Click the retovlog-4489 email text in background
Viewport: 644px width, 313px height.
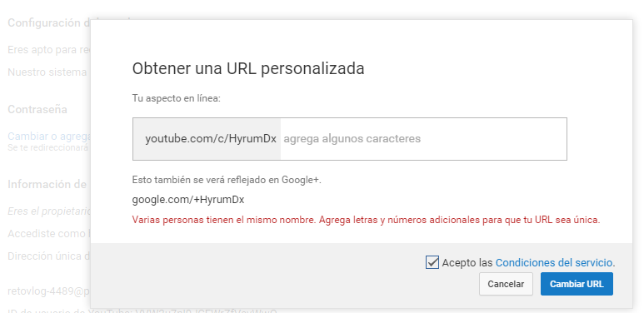tap(48, 291)
